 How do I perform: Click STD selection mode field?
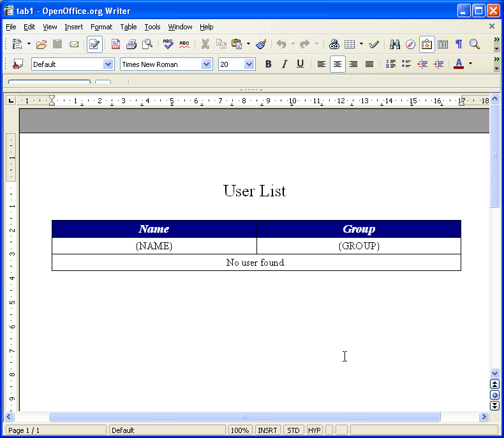[x=293, y=430]
